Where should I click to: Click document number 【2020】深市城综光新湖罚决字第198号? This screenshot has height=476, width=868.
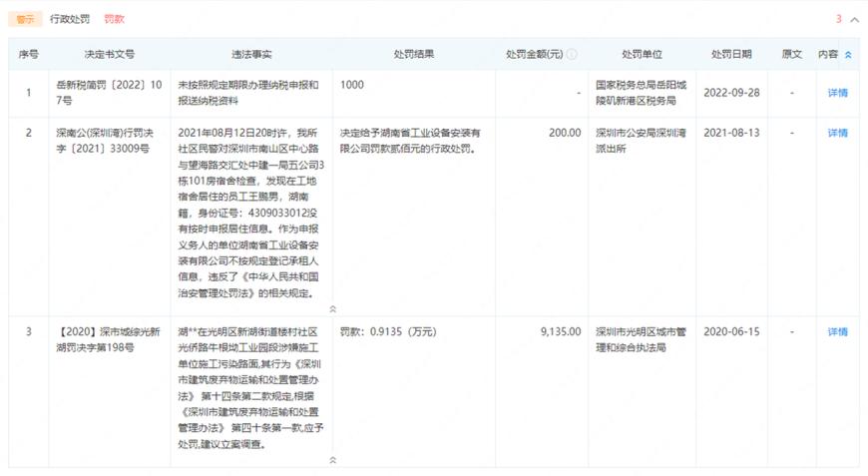click(x=108, y=339)
